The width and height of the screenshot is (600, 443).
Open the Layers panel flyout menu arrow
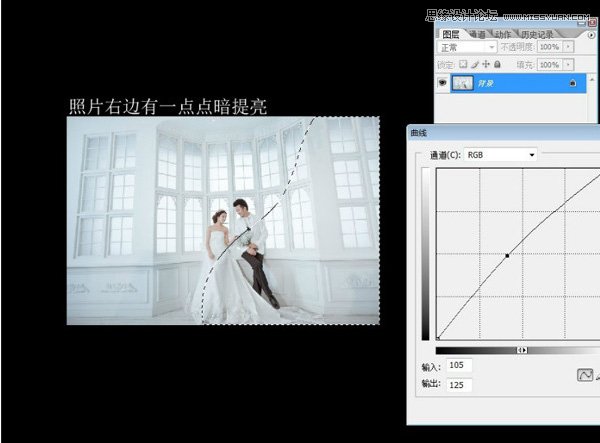click(x=591, y=35)
